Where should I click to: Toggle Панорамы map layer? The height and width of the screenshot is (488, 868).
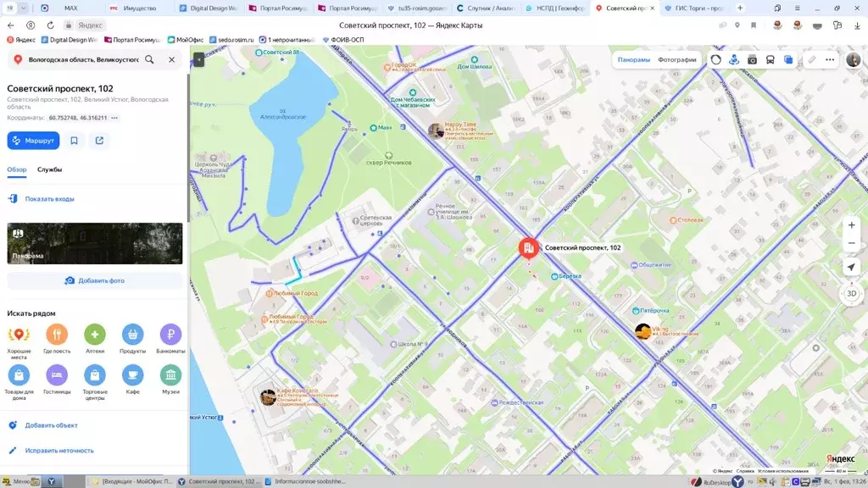click(634, 60)
